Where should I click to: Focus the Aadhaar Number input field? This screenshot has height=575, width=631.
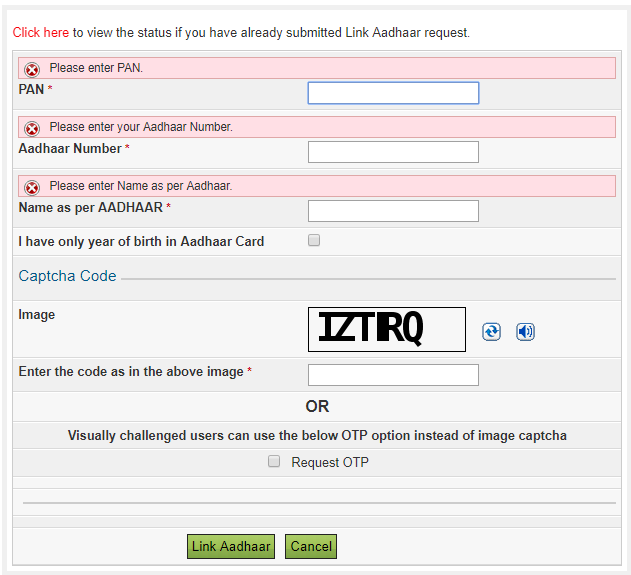coord(393,152)
